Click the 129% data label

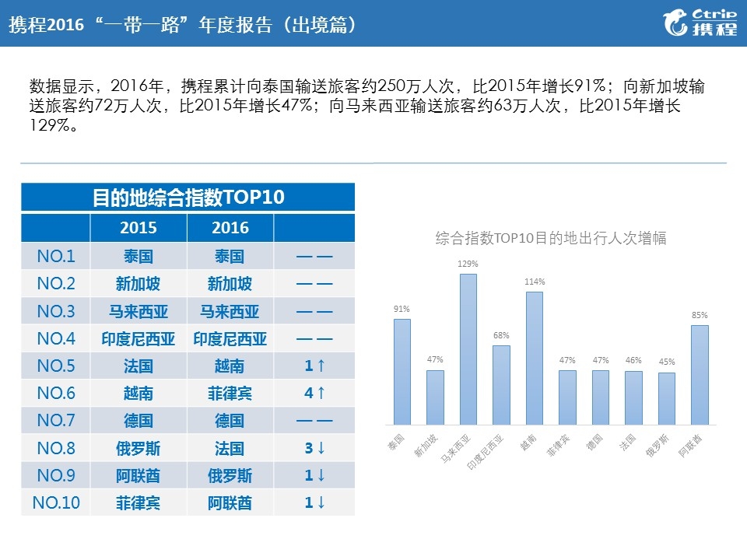[x=468, y=264]
